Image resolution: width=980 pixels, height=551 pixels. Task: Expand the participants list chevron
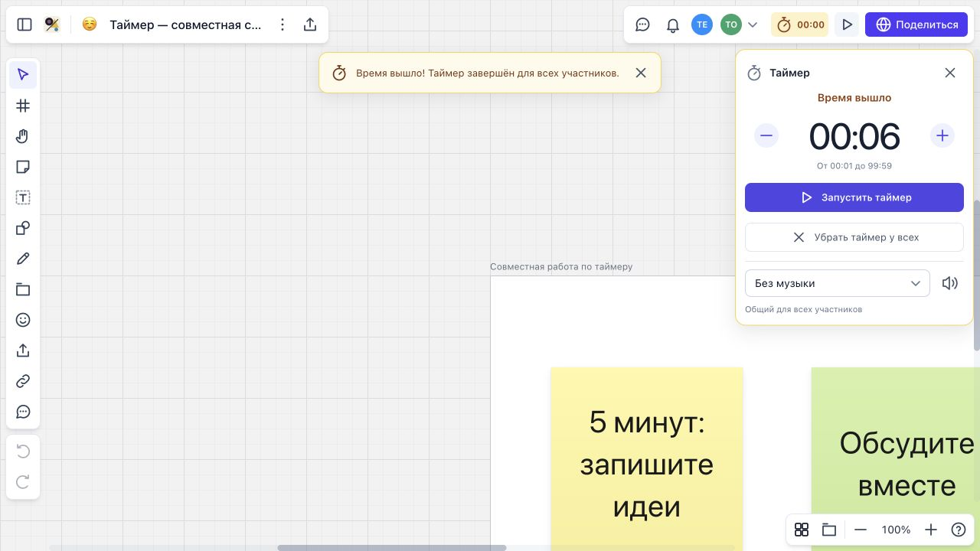753,24
